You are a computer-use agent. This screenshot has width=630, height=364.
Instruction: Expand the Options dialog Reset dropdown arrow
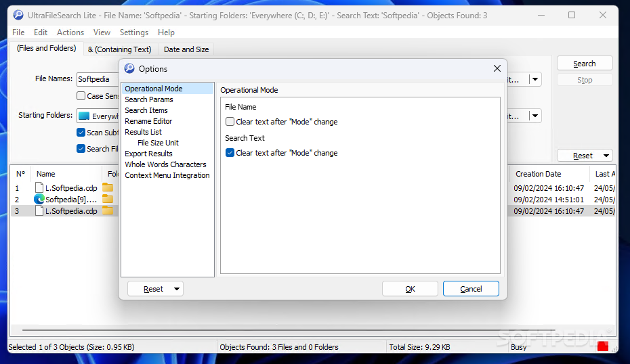[x=176, y=289]
